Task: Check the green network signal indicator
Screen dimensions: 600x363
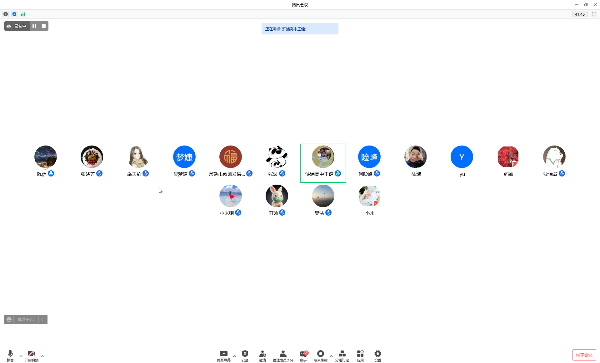Action: [x=23, y=14]
